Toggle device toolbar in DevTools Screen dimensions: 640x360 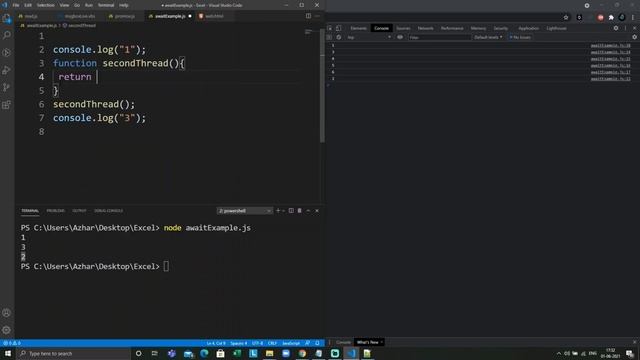[338, 28]
